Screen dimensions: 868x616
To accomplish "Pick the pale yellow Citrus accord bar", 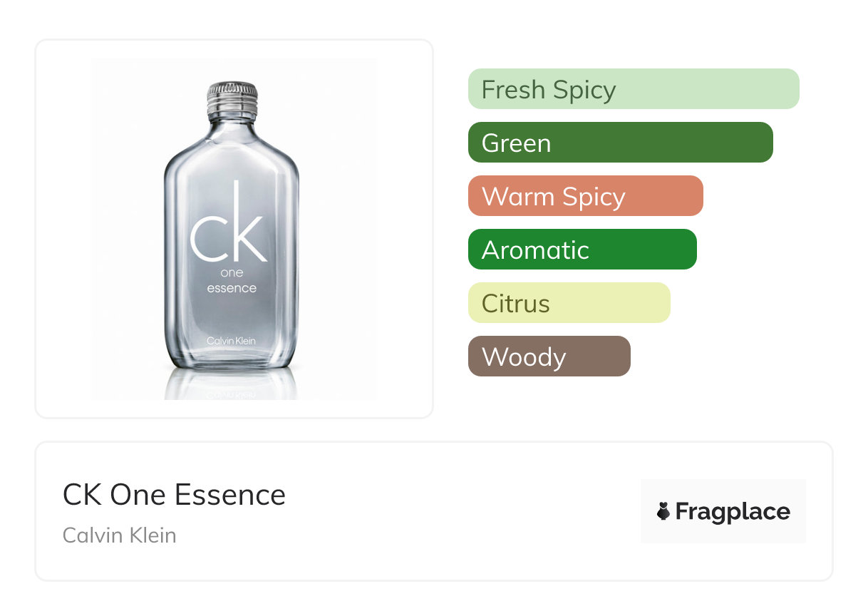I will tap(569, 303).
